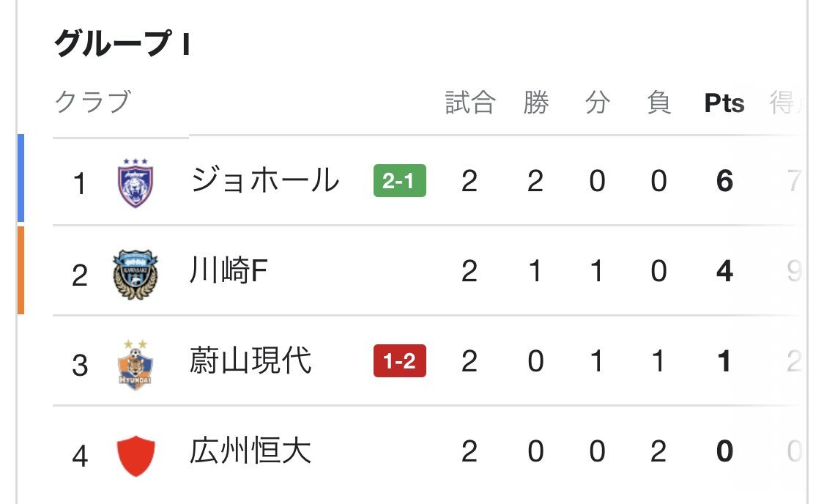Click the クラブ column header
This screenshot has height=504, width=824.
click(93, 102)
